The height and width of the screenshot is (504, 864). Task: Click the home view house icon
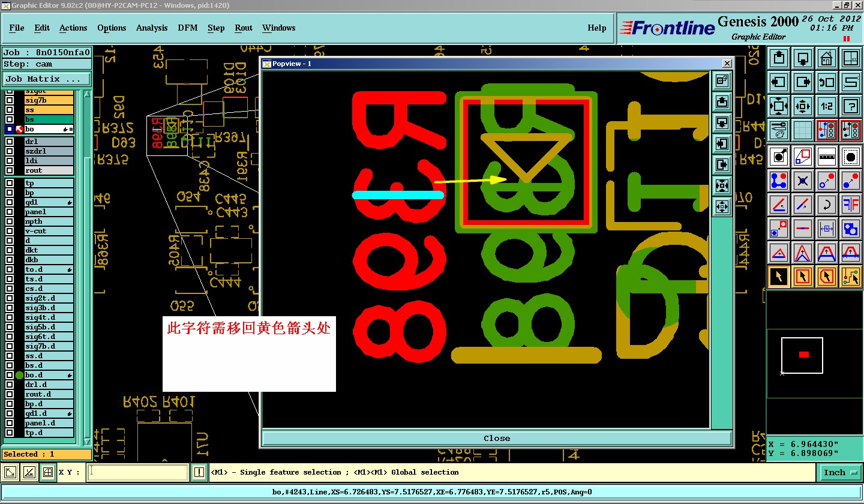point(827,59)
